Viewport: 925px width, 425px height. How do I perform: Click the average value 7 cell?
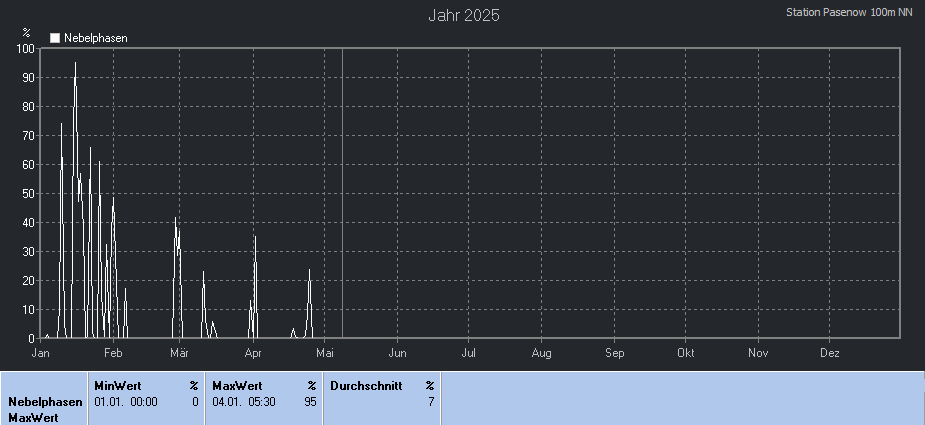coord(431,402)
